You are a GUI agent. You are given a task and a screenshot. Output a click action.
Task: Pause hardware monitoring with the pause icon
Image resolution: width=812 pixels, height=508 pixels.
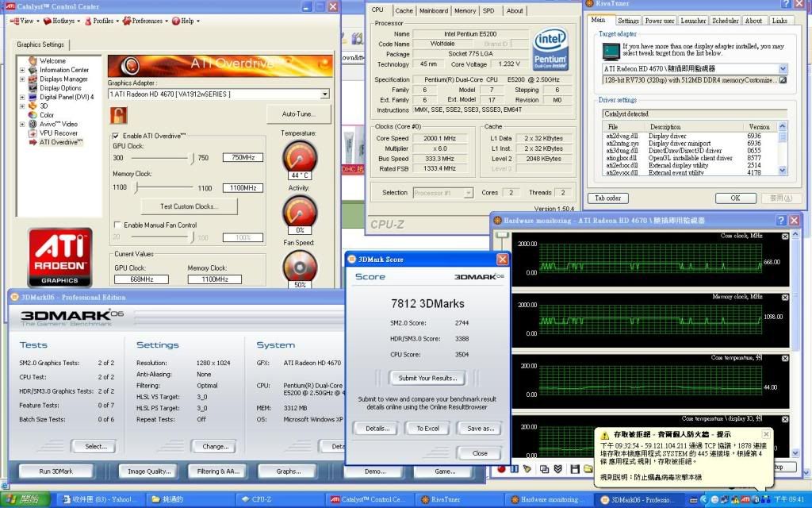[514, 469]
